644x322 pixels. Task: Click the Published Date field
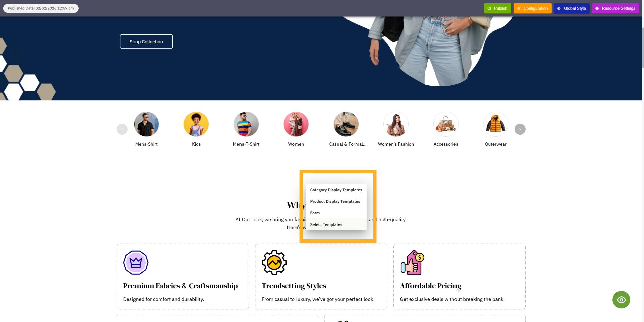pyautogui.click(x=41, y=8)
